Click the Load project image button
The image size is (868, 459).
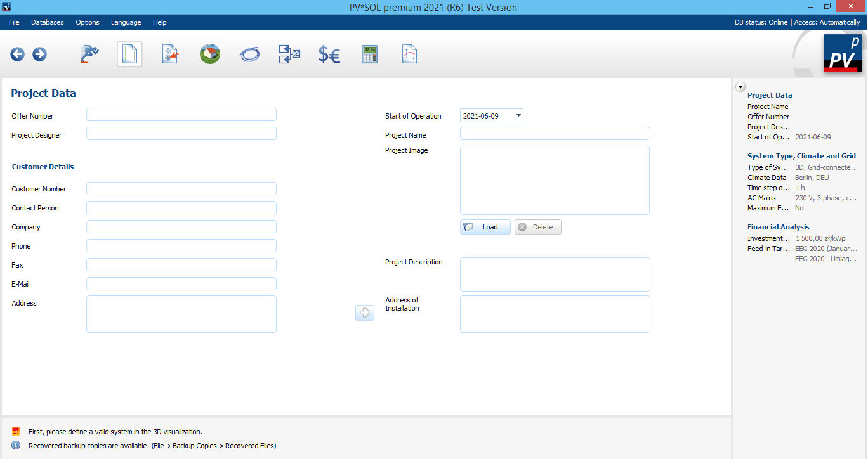click(x=485, y=227)
